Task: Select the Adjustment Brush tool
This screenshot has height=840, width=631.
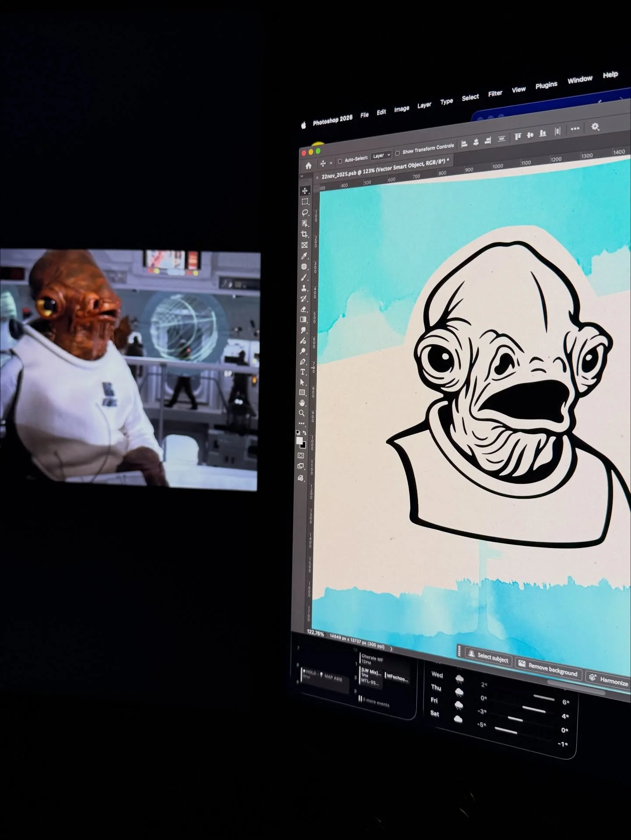Action: coord(303,341)
